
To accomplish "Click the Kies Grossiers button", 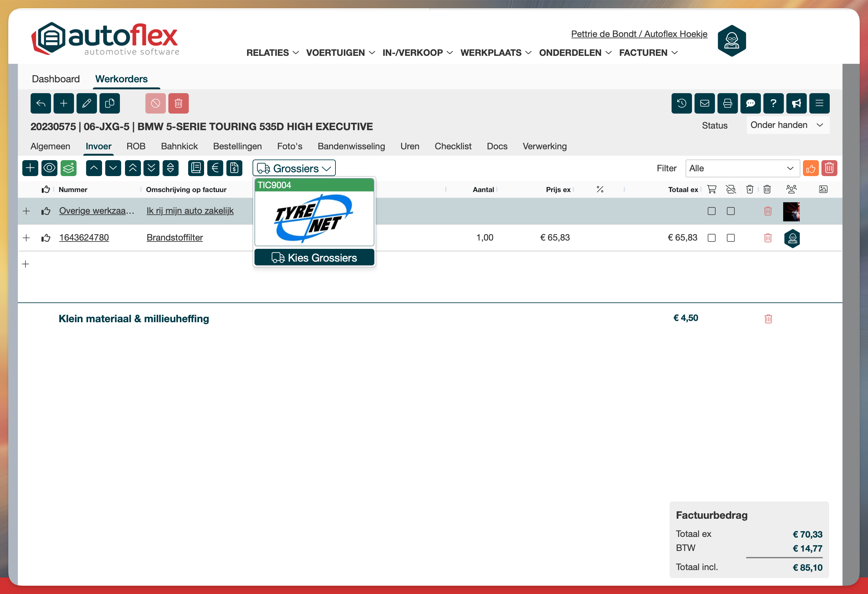I will [x=314, y=258].
